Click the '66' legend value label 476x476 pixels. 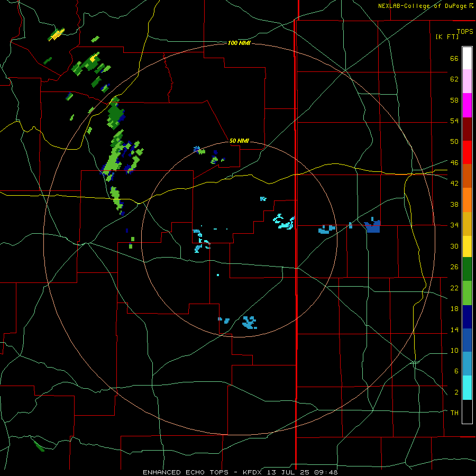tap(454, 59)
